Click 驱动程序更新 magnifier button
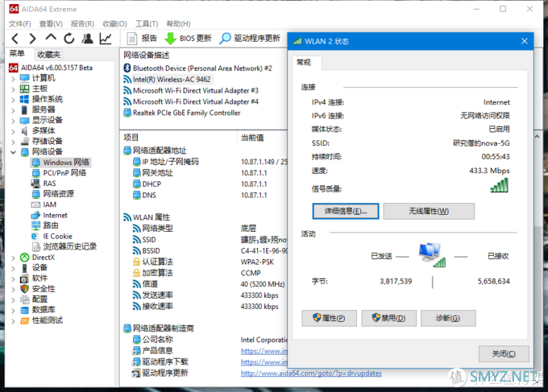The image size is (548, 392). coord(250,39)
